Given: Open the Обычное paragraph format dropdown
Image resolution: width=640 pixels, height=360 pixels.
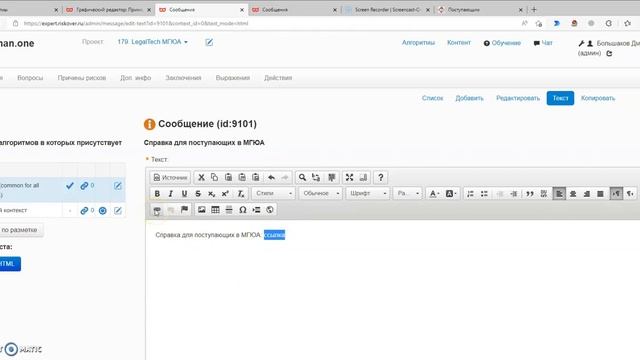Looking at the screenshot, I should tap(320, 193).
